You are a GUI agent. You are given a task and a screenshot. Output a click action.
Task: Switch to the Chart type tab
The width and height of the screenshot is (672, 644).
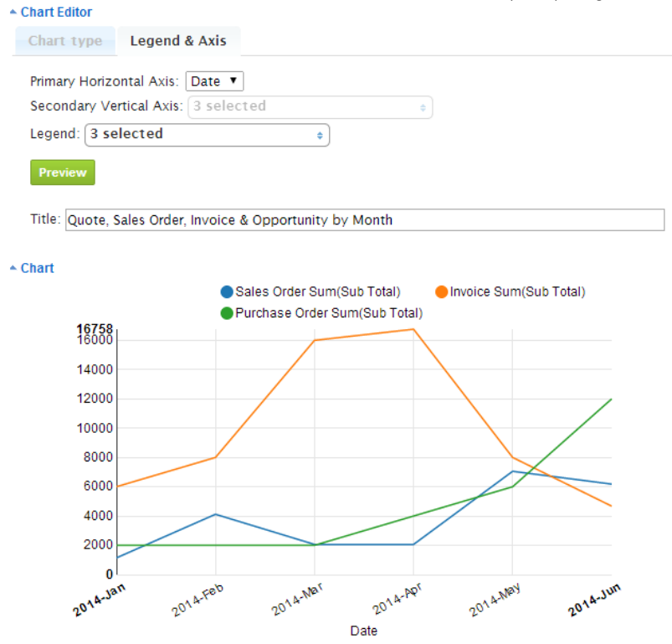click(x=65, y=41)
